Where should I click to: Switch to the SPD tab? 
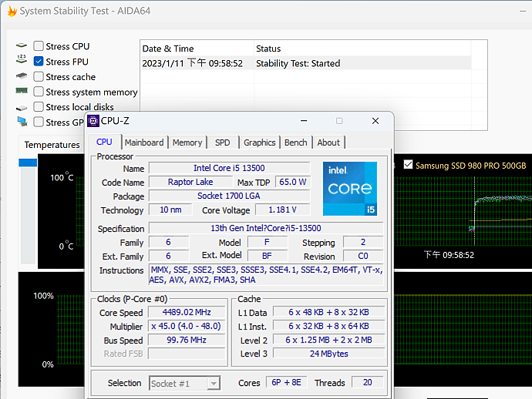point(222,142)
